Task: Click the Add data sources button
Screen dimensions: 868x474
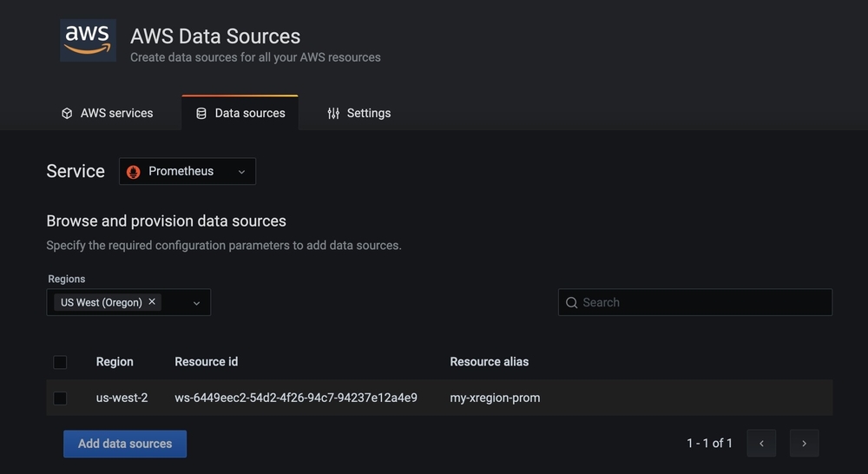Action: pos(125,444)
